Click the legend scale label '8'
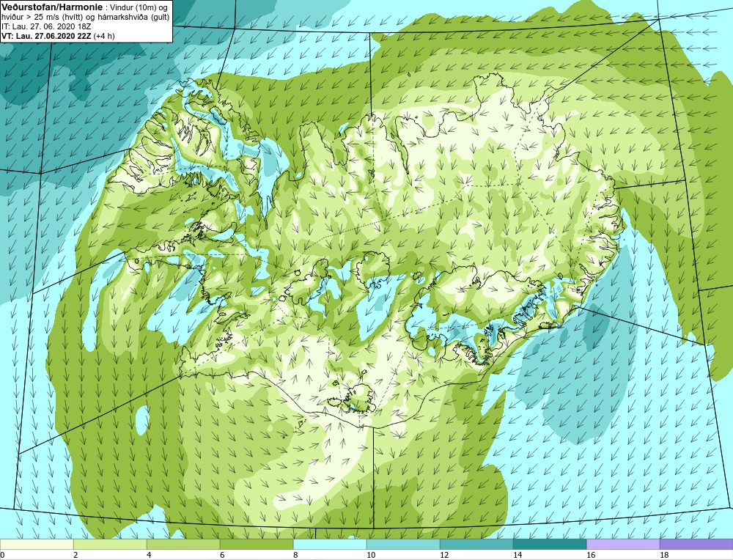733x560 pixels. click(296, 555)
